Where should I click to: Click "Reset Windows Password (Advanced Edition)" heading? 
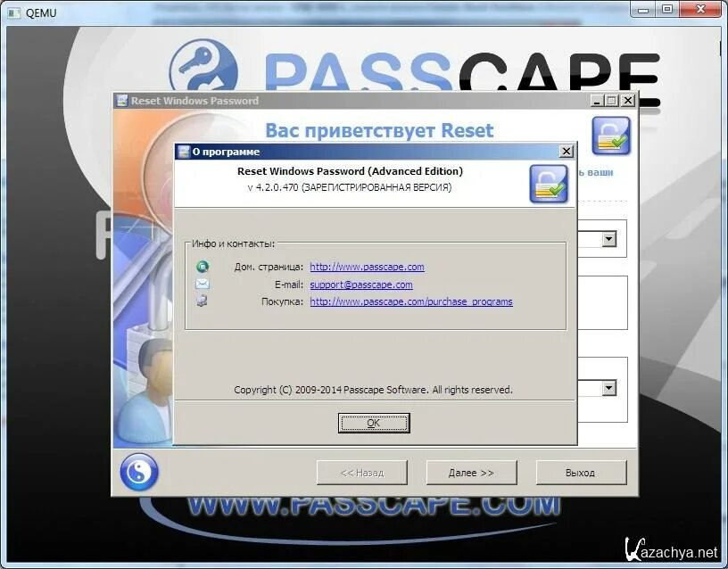click(x=350, y=171)
